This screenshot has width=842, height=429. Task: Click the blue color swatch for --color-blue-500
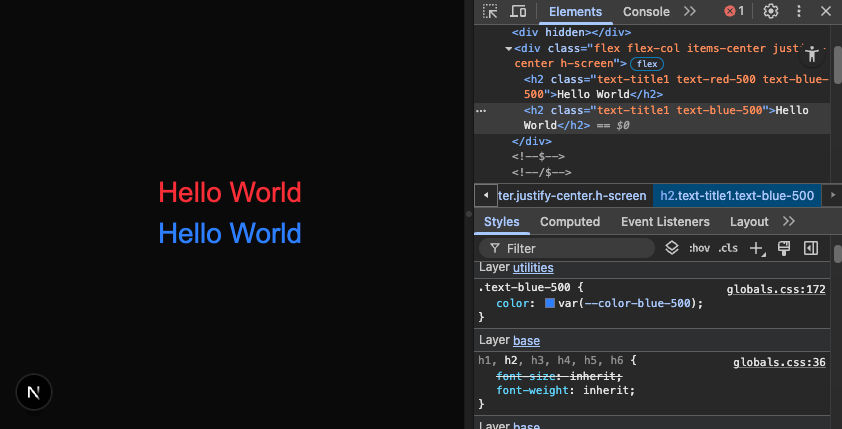(x=549, y=303)
